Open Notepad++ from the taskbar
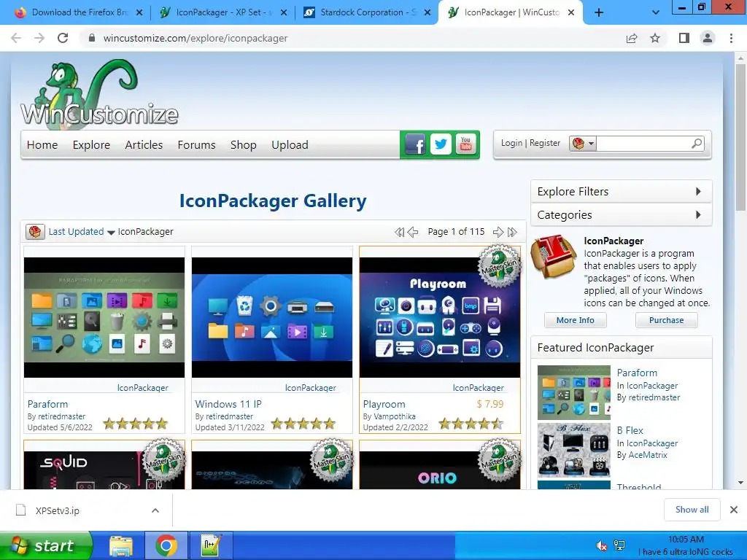747x560 pixels. (x=211, y=545)
